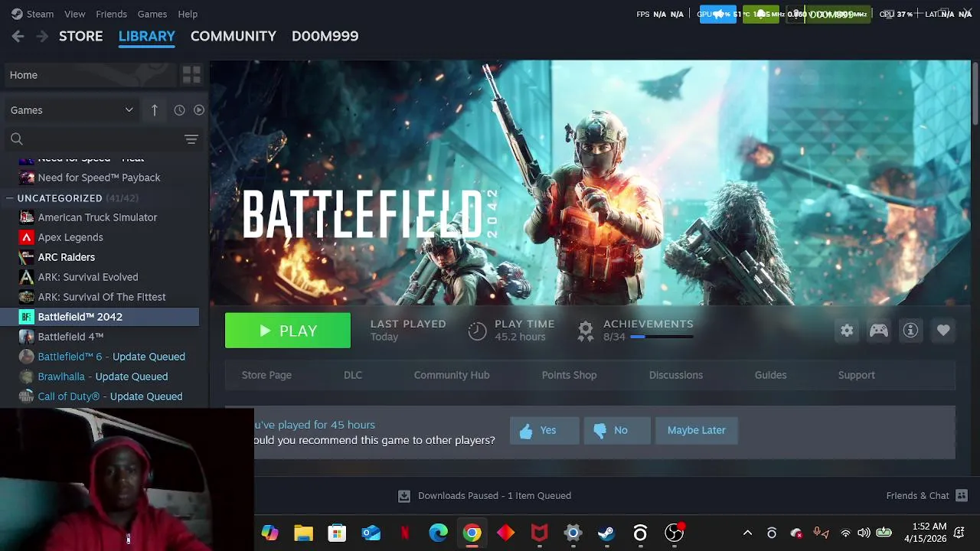
Task: Open the Games menu
Action: pos(152,14)
